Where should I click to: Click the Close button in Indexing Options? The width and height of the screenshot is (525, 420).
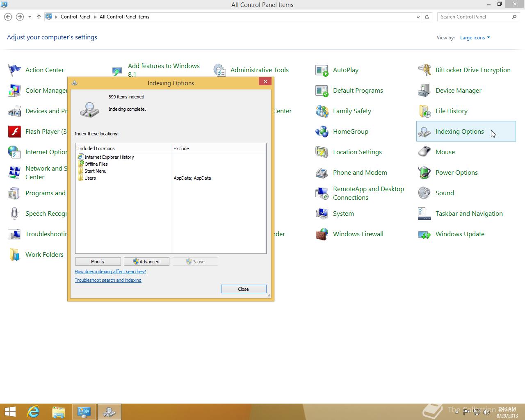(244, 289)
